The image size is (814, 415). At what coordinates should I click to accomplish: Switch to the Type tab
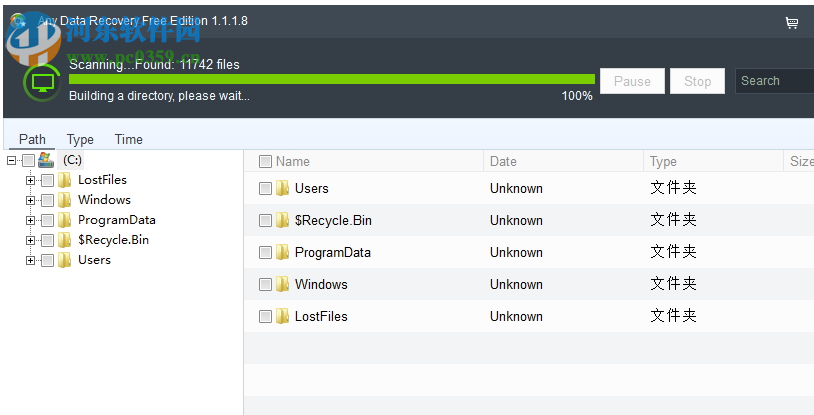coord(80,139)
